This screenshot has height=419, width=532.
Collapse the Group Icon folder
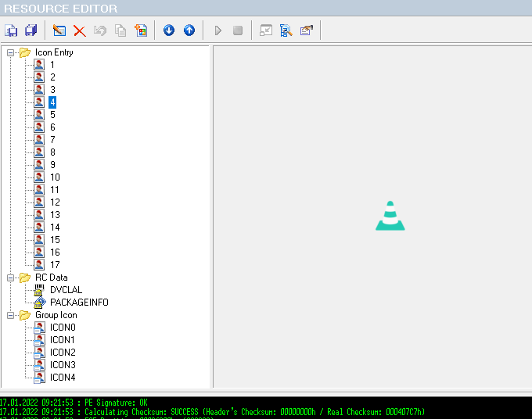(x=10, y=315)
